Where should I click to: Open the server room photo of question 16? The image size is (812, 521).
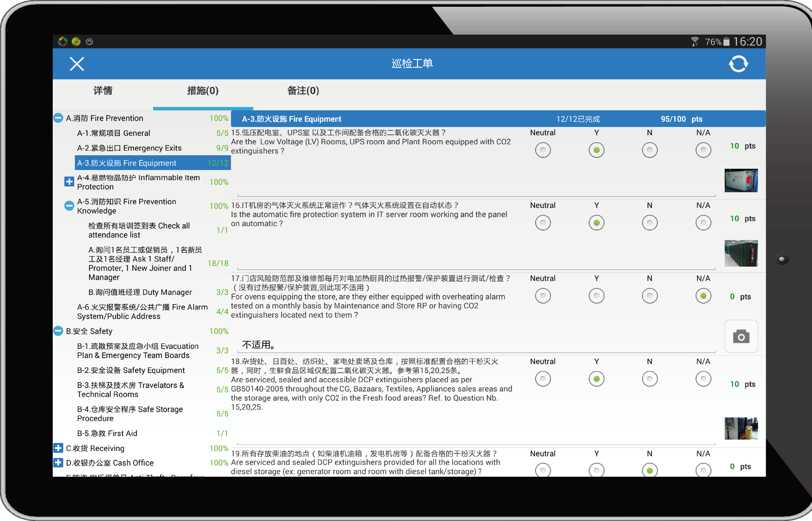741,253
